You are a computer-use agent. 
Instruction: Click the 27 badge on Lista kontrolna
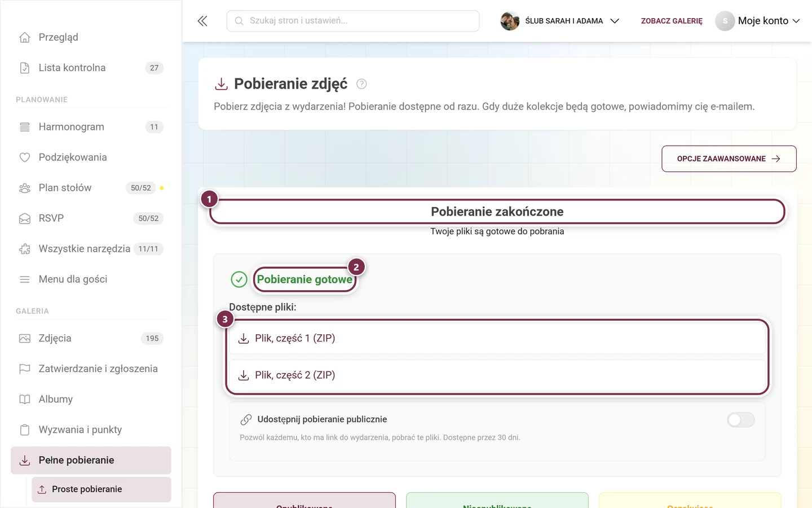point(154,68)
